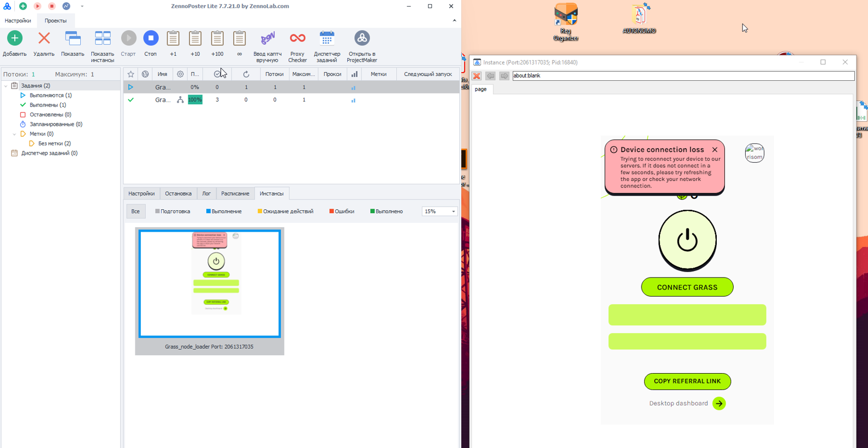Switch to the Настройки ribbon tab
Viewport: 868px width, 448px height.
18,21
